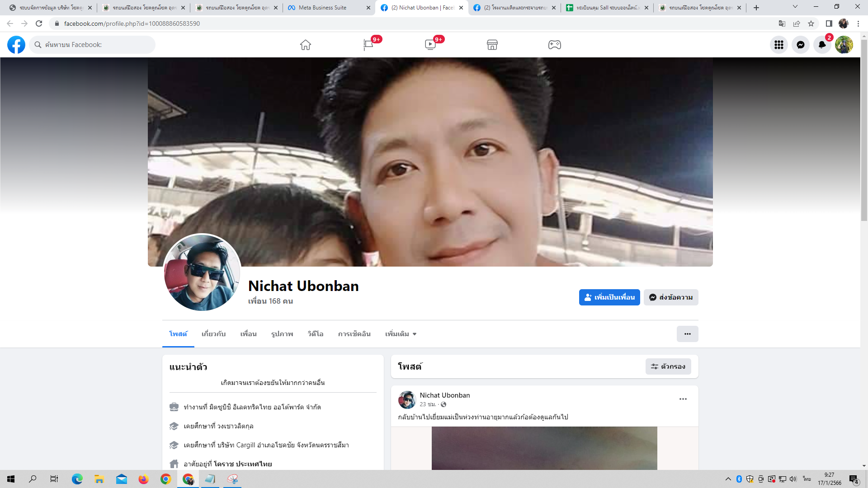Screen dimensions: 868x488
Task: Click the Facebook search field
Action: [95, 45]
